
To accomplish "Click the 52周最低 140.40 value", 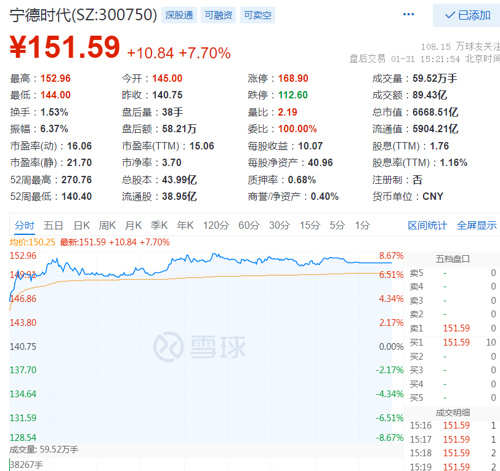I will tap(77, 197).
